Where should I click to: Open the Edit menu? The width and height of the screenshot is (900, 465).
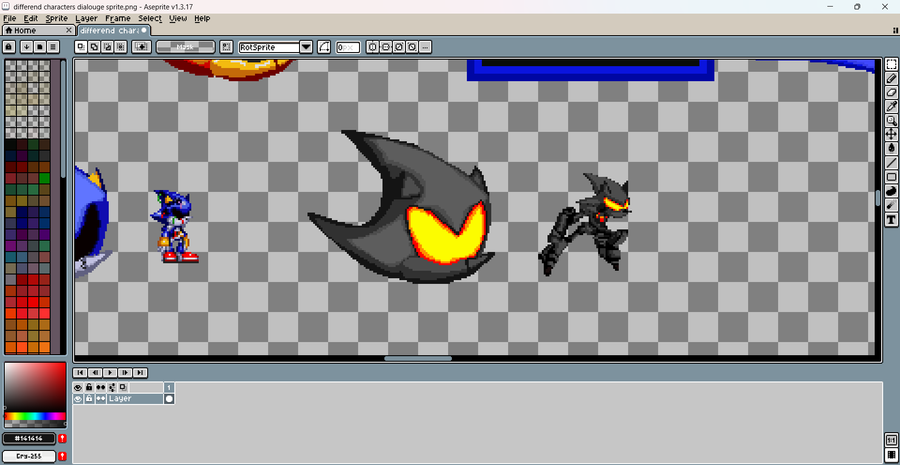tap(30, 18)
